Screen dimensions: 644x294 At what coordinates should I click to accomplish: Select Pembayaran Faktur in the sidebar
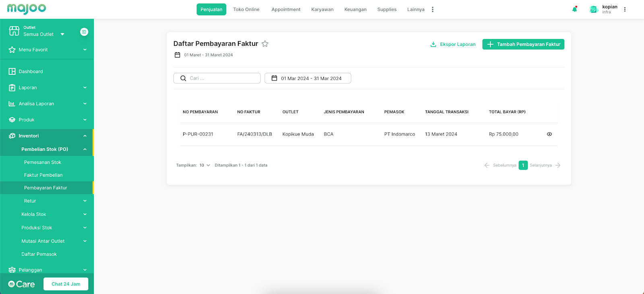(47, 188)
